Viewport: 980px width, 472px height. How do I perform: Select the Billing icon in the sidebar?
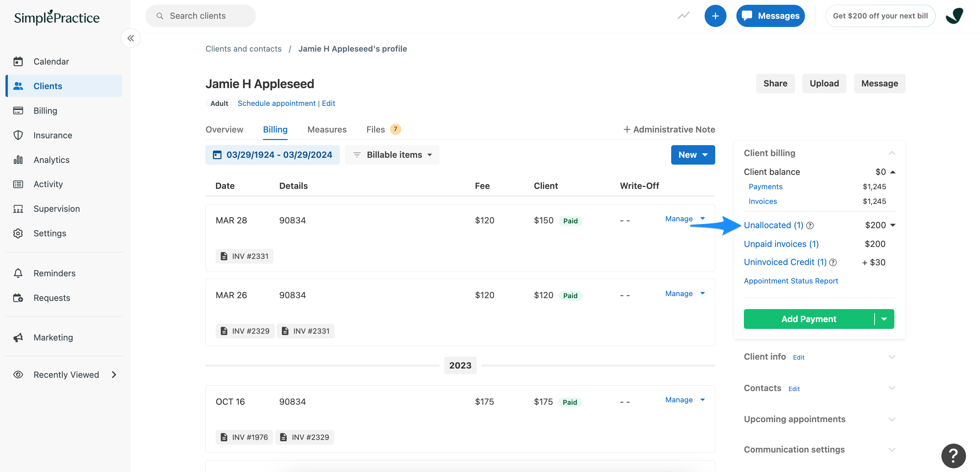[18, 110]
